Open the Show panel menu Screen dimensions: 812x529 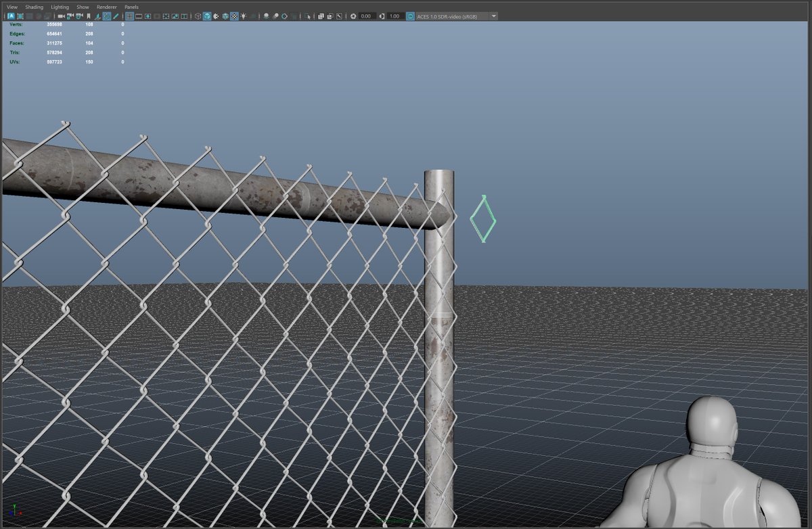83,7
